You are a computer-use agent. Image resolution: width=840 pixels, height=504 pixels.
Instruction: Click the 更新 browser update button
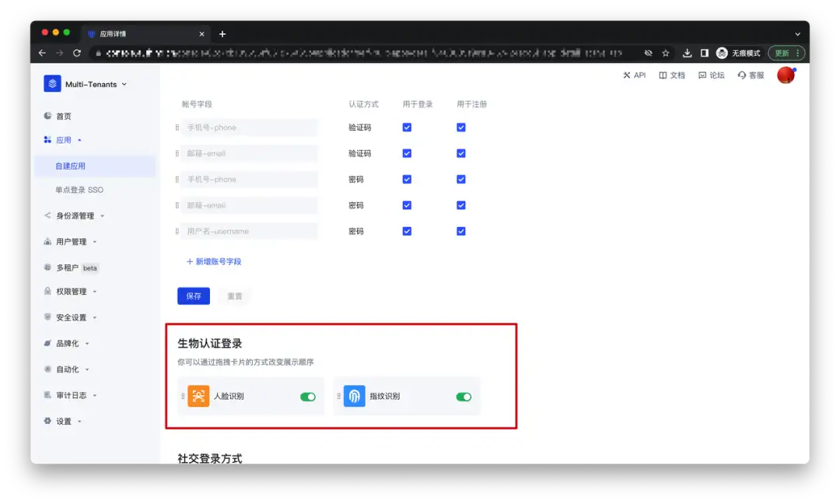click(x=786, y=53)
